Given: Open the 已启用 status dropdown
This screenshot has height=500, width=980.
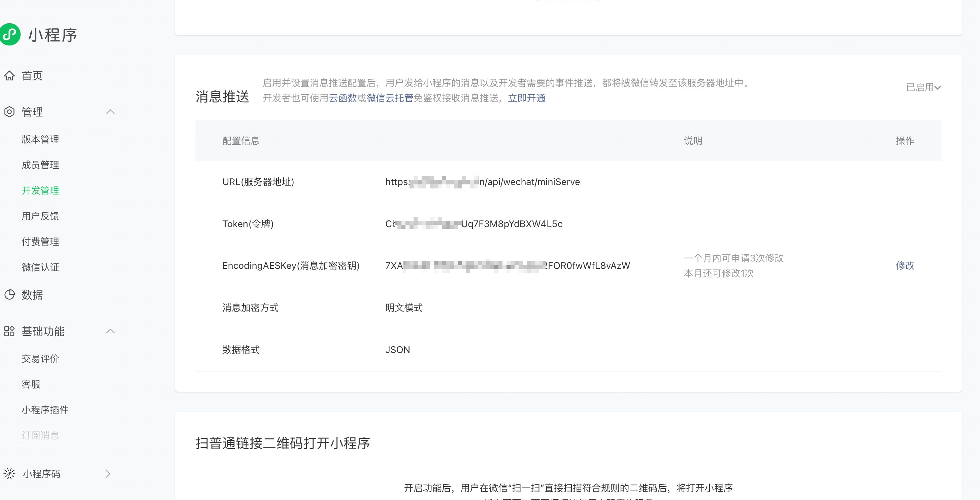Looking at the screenshot, I should pyautogui.click(x=923, y=87).
